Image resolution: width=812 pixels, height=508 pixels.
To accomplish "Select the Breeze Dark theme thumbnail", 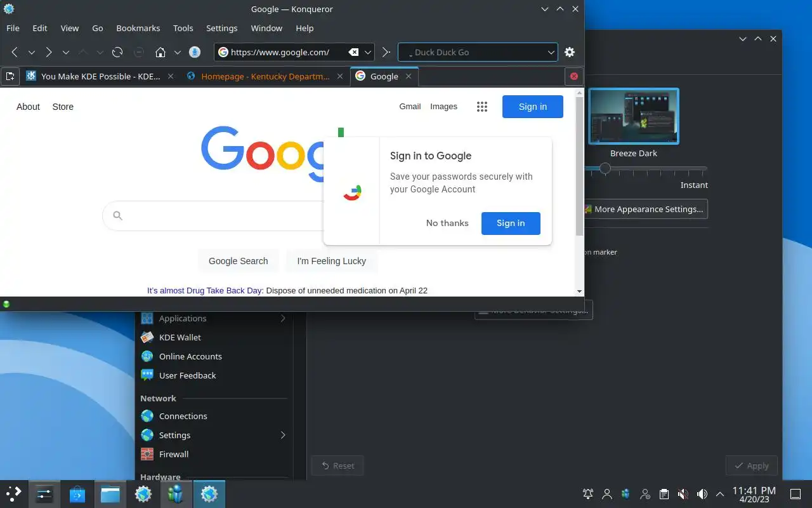I will point(634,117).
